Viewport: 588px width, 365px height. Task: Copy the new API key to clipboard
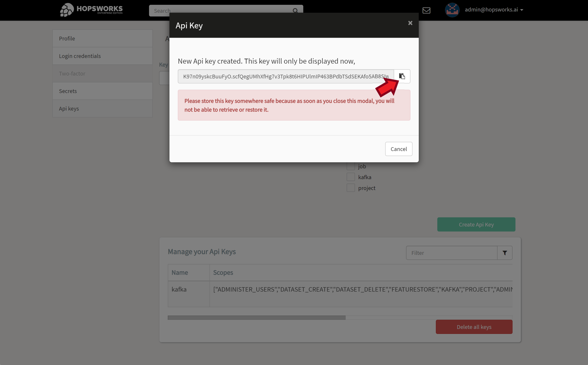tap(402, 76)
